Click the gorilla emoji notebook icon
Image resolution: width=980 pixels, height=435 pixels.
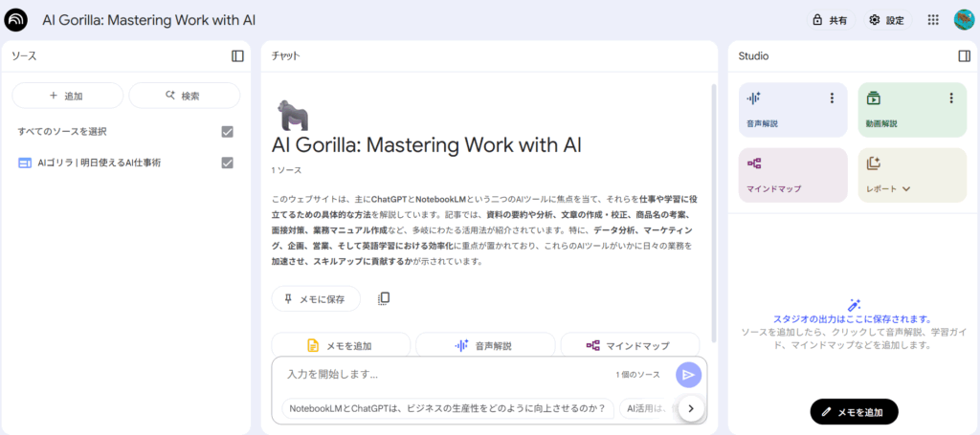click(293, 115)
